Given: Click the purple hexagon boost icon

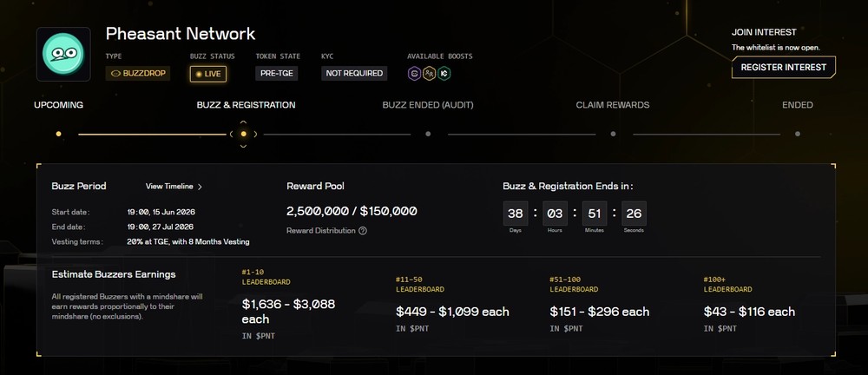Looking at the screenshot, I should 414,73.
